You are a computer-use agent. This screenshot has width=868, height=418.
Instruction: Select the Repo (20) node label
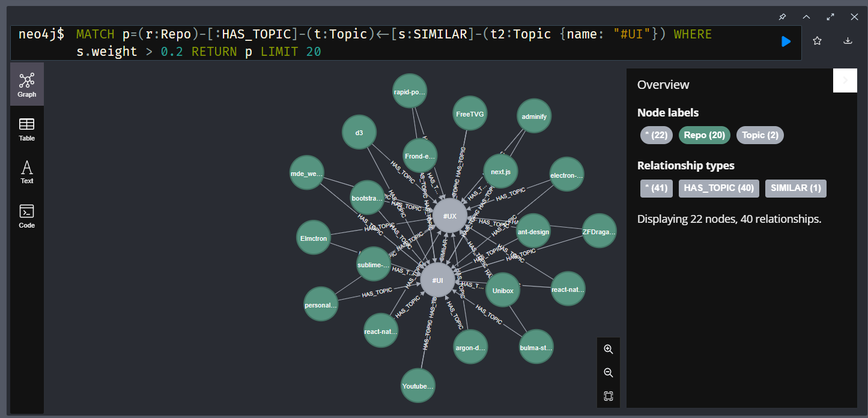click(x=704, y=135)
